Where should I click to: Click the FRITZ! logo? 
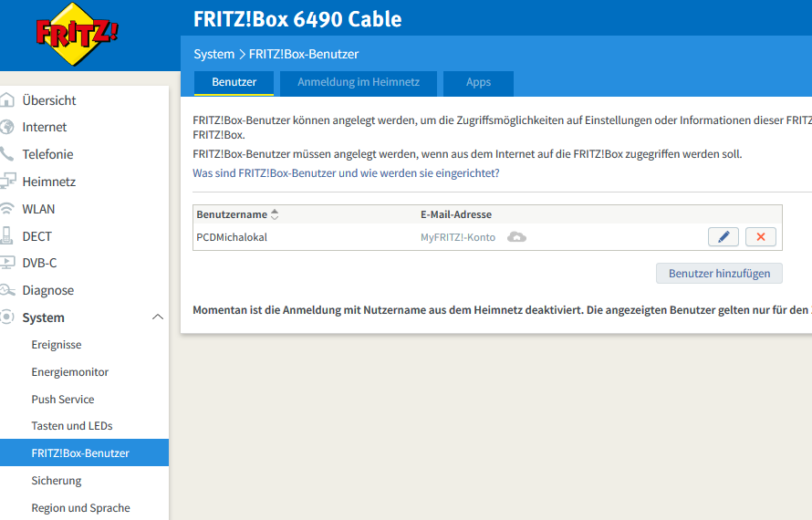pyautogui.click(x=77, y=36)
